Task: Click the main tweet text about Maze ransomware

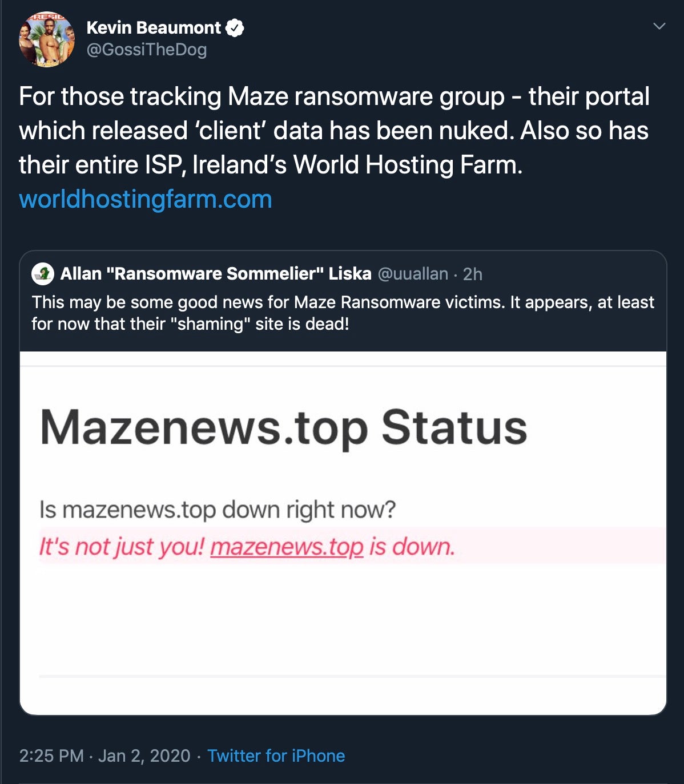Action: (334, 130)
